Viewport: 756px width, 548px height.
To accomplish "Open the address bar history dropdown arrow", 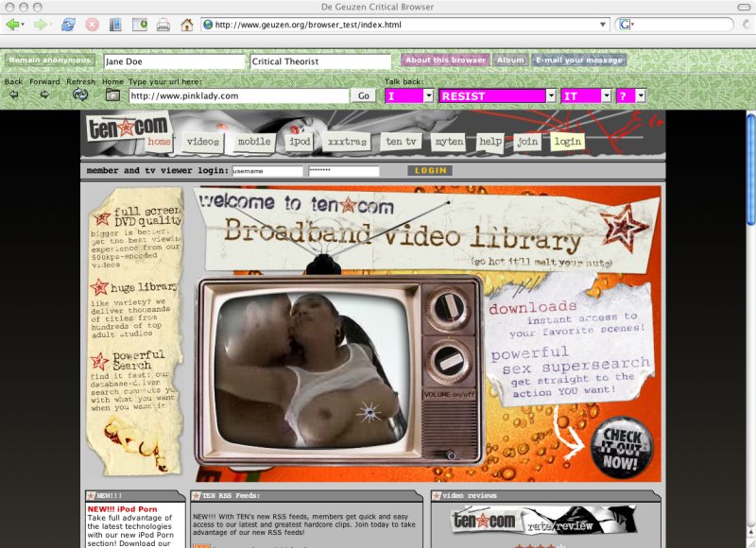I will (603, 25).
